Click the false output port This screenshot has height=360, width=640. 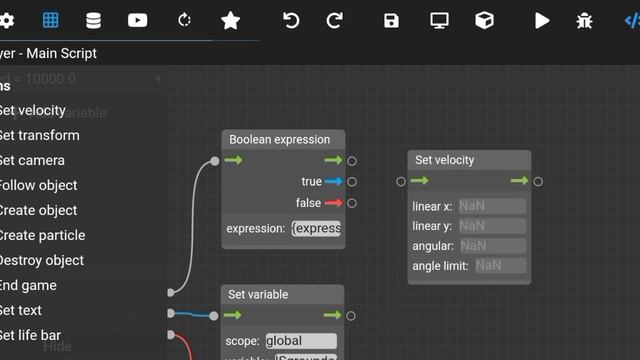(351, 203)
